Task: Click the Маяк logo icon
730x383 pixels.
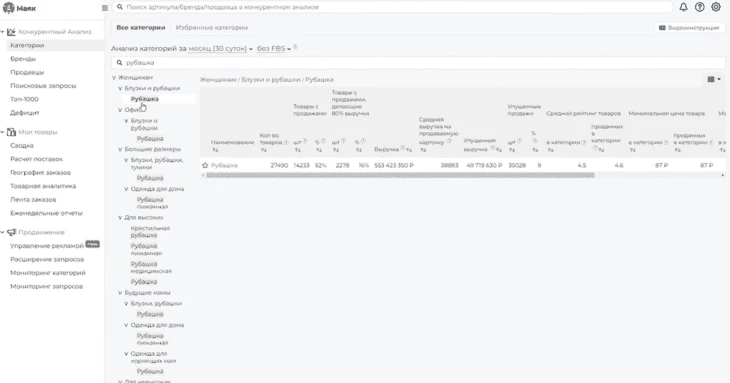Action: click(x=9, y=8)
